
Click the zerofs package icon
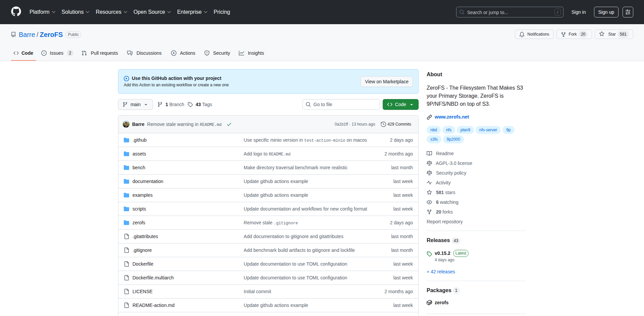(x=429, y=303)
